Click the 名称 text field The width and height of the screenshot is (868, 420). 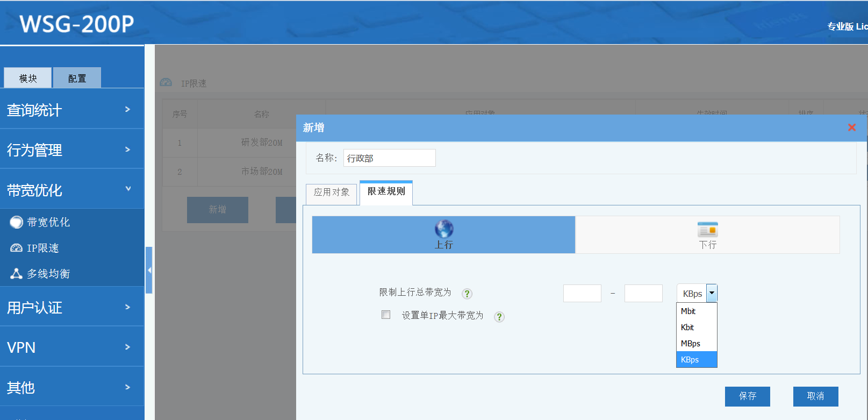point(389,158)
